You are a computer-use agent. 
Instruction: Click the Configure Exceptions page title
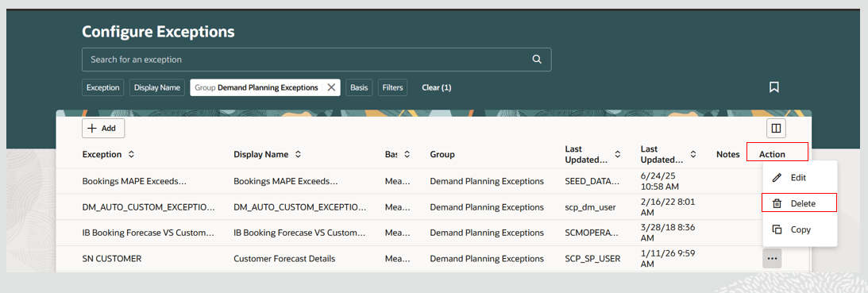[x=158, y=32]
